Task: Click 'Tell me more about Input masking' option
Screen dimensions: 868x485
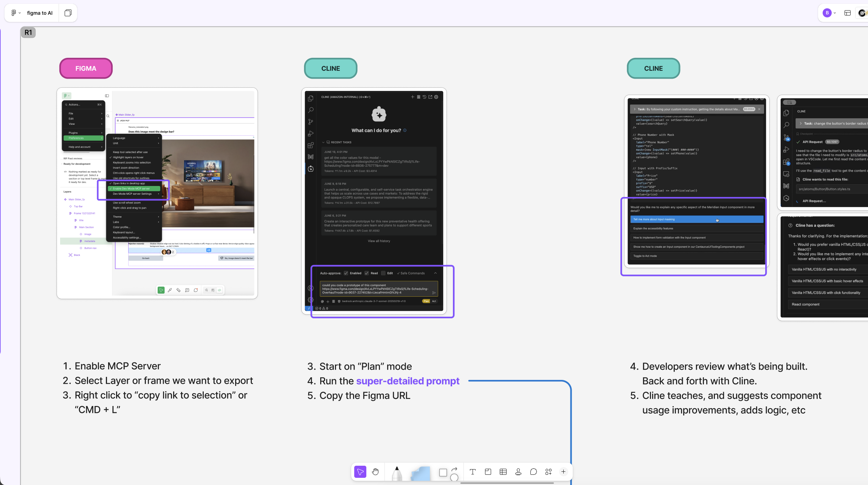Action: click(697, 219)
